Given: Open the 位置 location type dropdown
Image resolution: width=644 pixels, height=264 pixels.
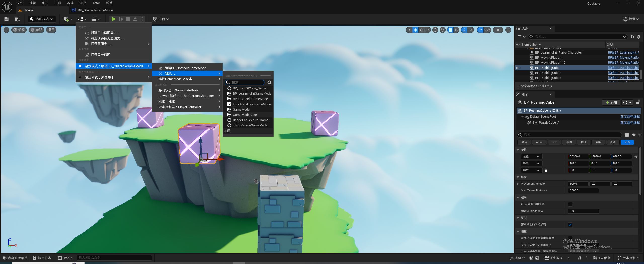Looking at the screenshot, I should click(531, 157).
